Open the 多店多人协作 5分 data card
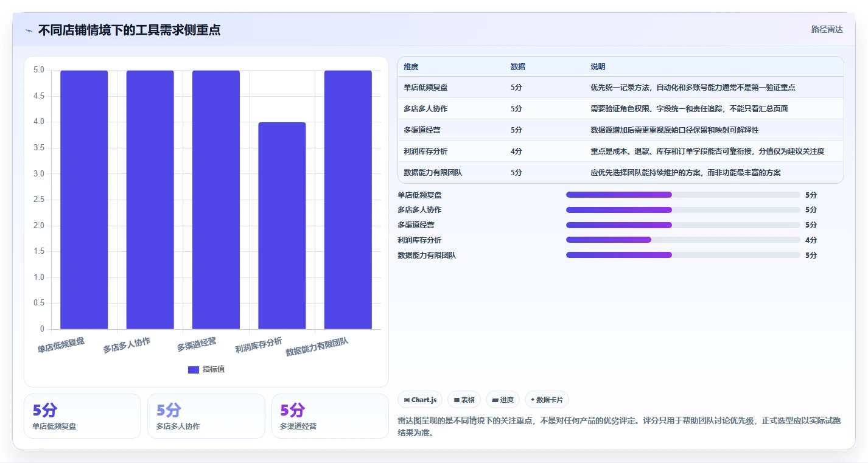 click(206, 416)
